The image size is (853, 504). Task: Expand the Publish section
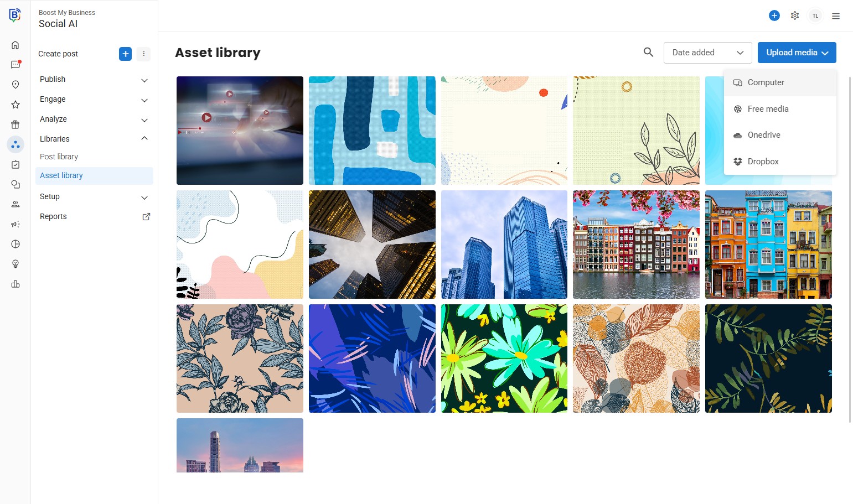pyautogui.click(x=94, y=80)
